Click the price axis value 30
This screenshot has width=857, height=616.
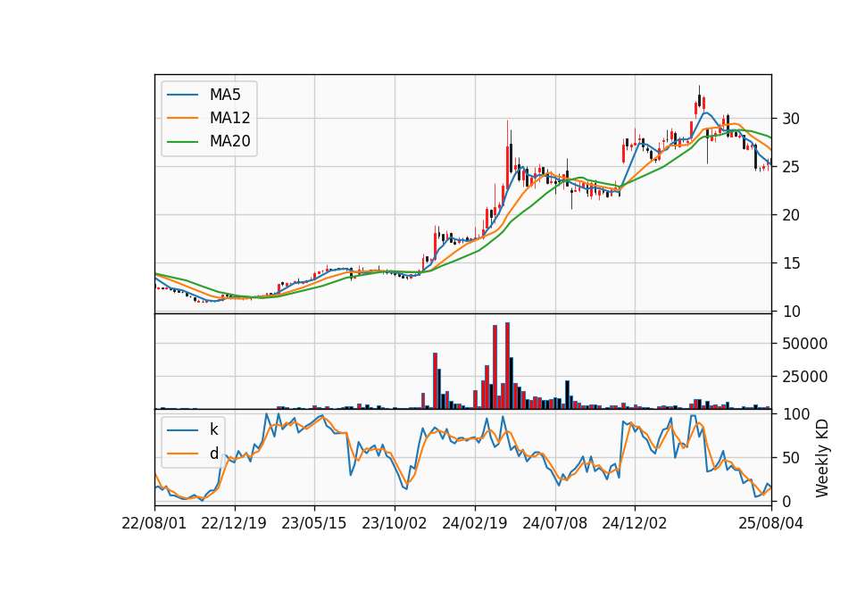pos(791,119)
